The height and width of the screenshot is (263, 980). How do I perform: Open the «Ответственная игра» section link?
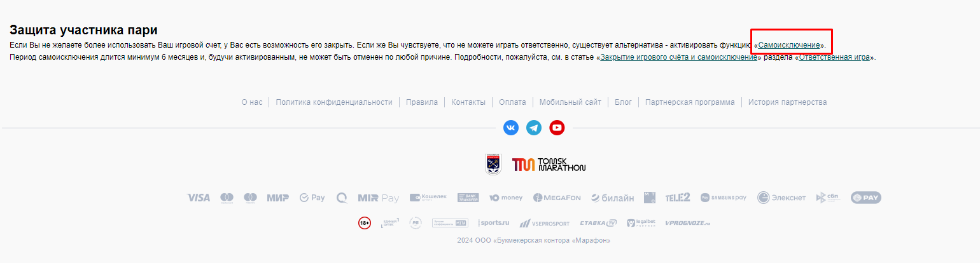pyautogui.click(x=835, y=57)
